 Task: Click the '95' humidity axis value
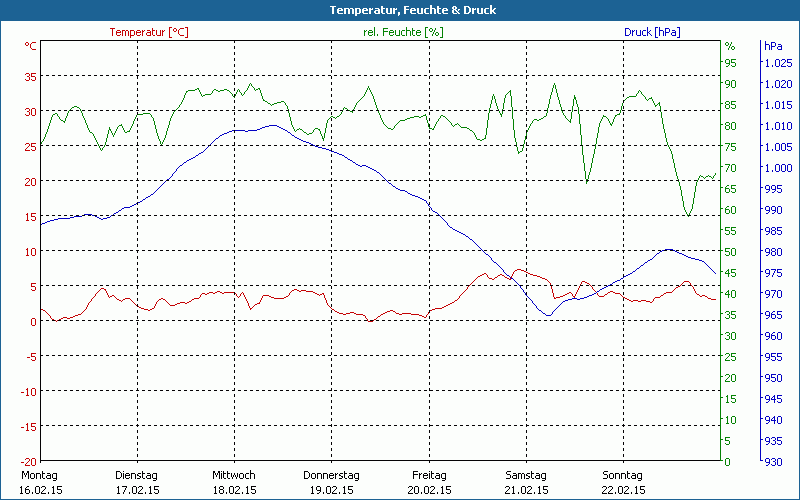[x=731, y=63]
